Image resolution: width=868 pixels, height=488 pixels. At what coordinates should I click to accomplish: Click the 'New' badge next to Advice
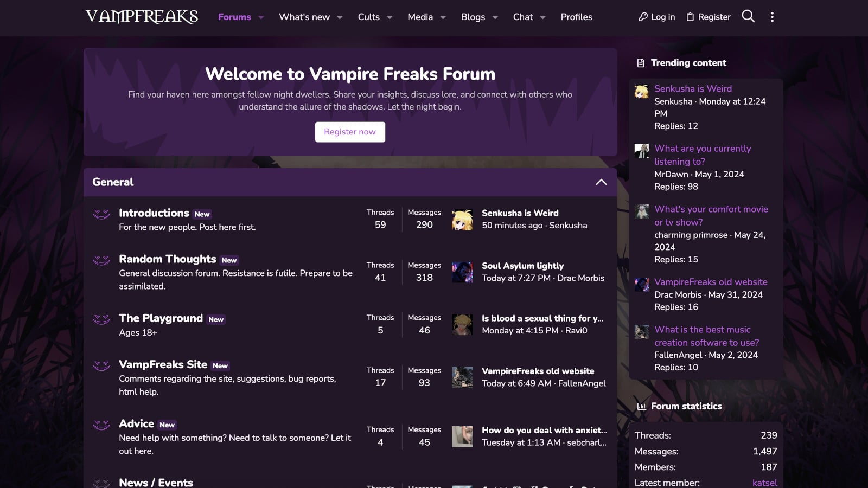click(167, 425)
